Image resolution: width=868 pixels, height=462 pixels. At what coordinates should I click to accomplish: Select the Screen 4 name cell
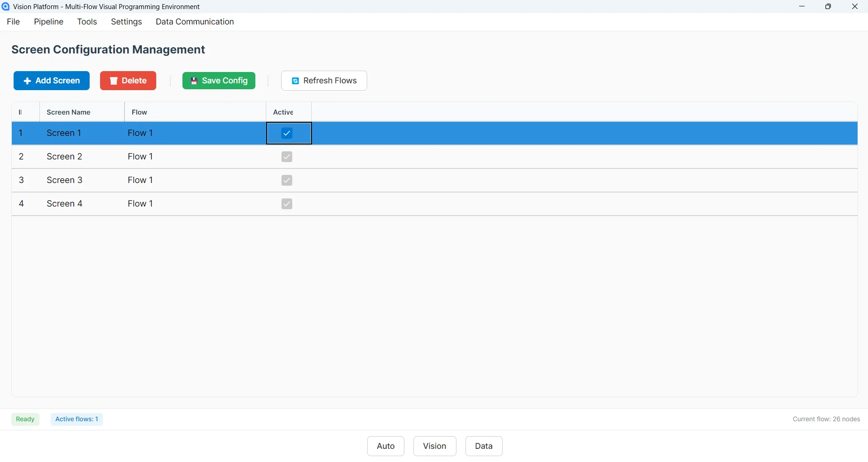pyautogui.click(x=82, y=204)
